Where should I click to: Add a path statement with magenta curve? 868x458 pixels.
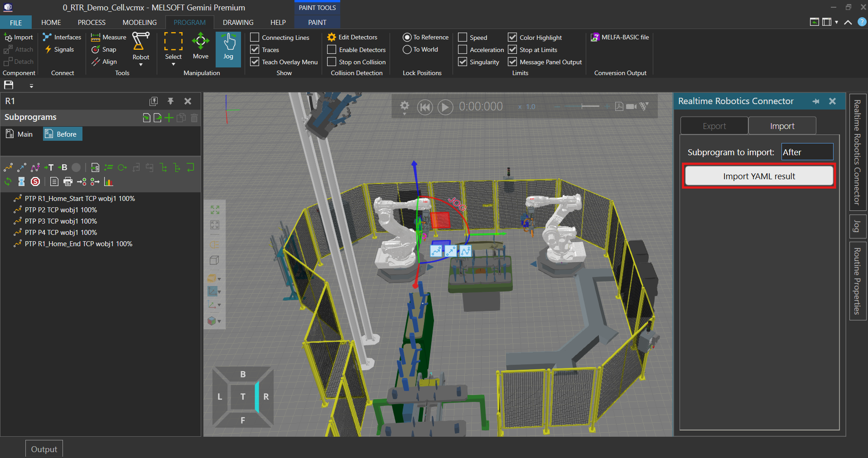35,167
